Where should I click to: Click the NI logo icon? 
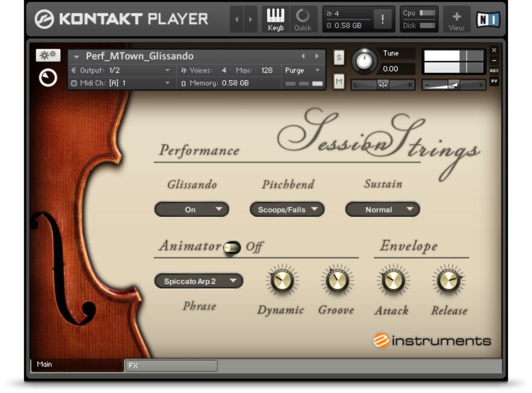pos(488,19)
